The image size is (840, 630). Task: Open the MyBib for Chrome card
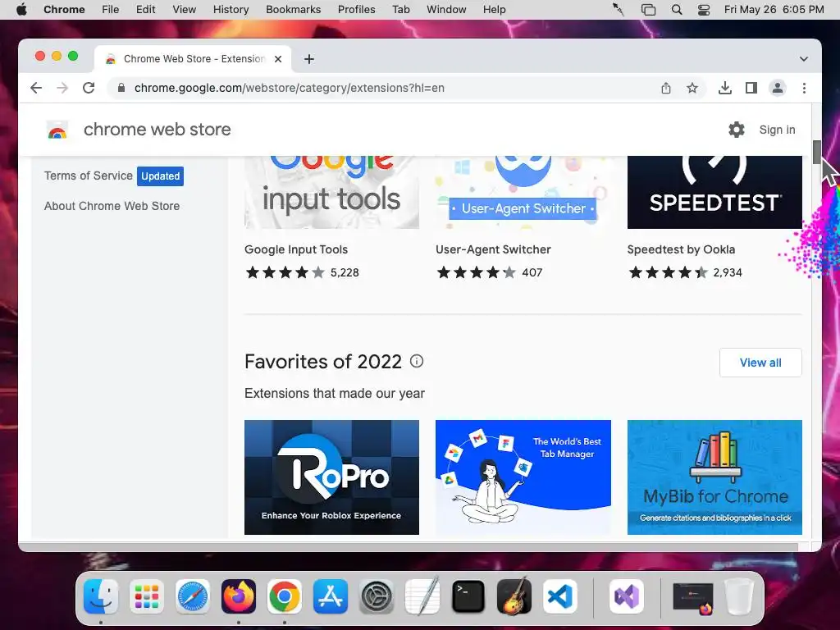[714, 477]
